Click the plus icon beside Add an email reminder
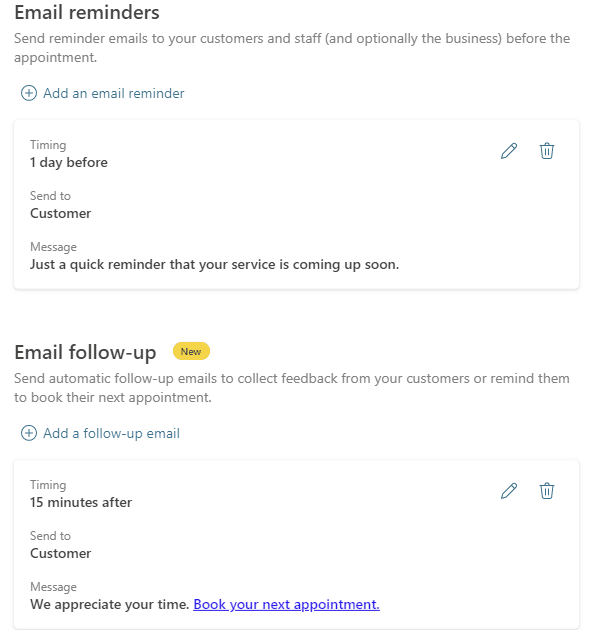Screen dimensions: 590x636 click(x=29, y=93)
